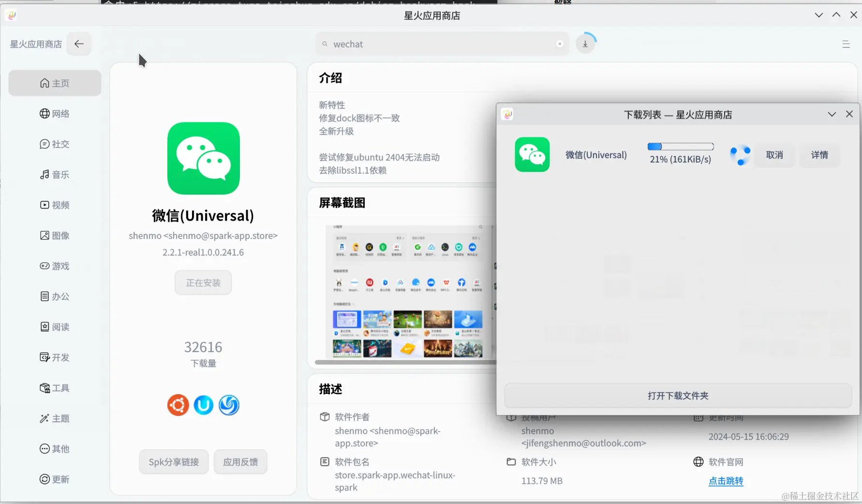862x504 pixels.
Task: Click the Ubuntu distro icon
Action: pos(178,405)
